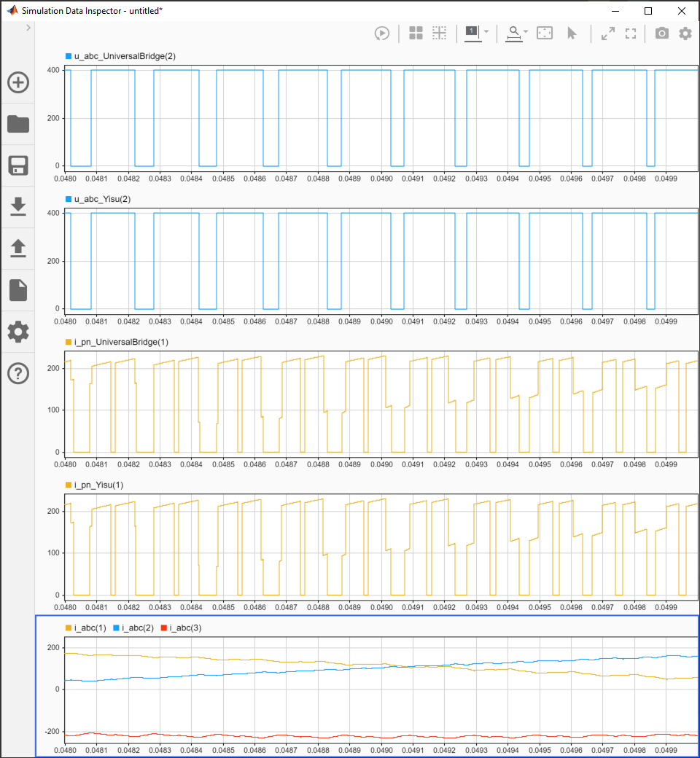Save the session with the disk icon
700x758 pixels.
(18, 165)
